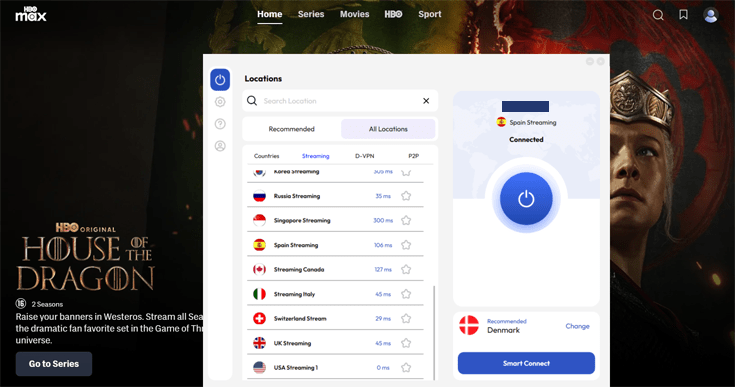The width and height of the screenshot is (735, 387).
Task: Clear the location search with X
Action: point(426,101)
